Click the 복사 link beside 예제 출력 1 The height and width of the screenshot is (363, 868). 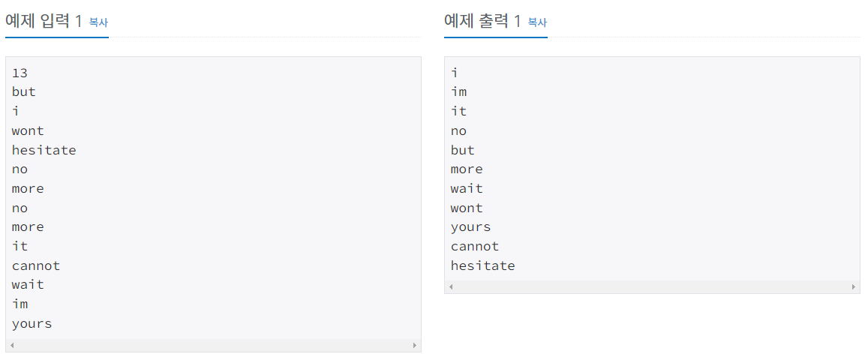537,22
